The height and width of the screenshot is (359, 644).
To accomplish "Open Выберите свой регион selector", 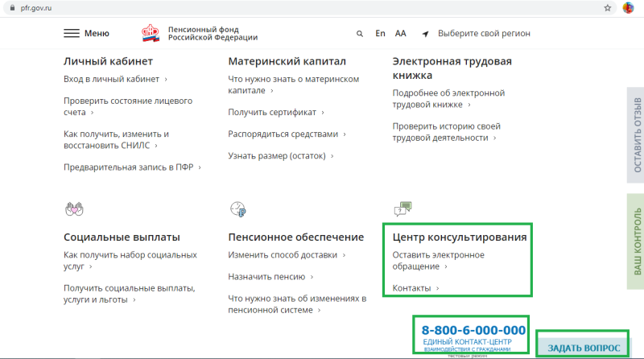I will point(484,33).
